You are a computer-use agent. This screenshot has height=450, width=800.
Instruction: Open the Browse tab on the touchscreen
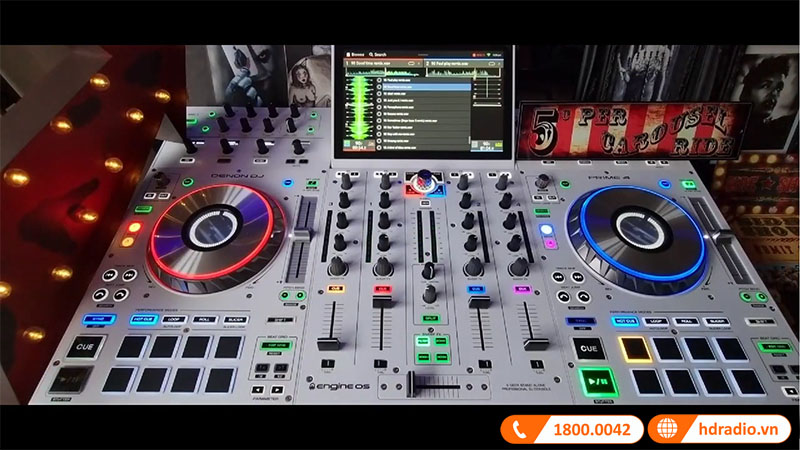click(x=356, y=54)
